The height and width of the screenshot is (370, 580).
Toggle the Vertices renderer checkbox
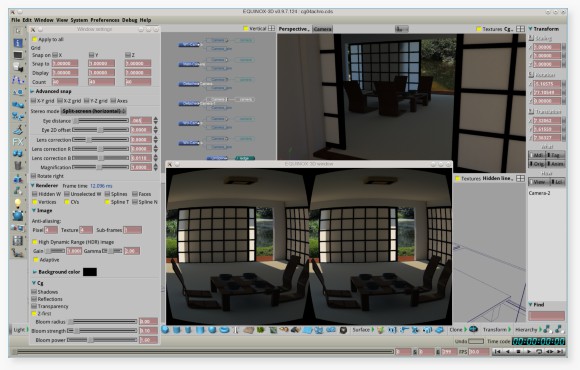35,202
